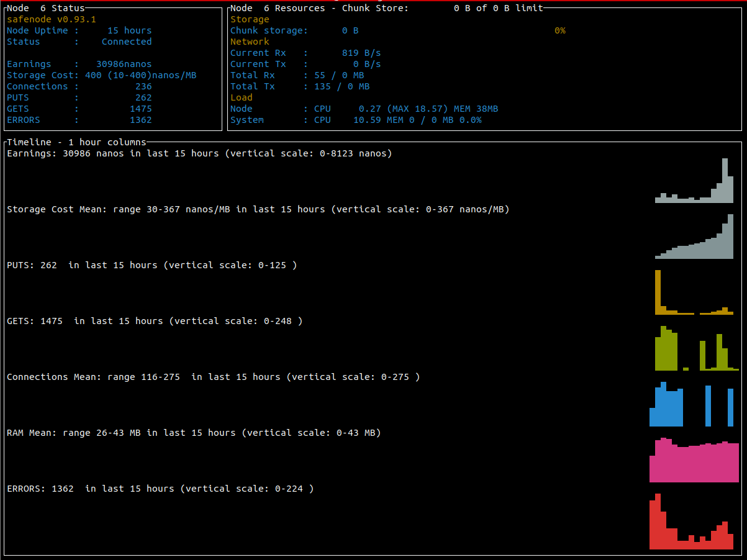Viewport: 747px width, 560px height.
Task: Click the 'Node Uptime : 15 hours' line
Action: pos(79,30)
